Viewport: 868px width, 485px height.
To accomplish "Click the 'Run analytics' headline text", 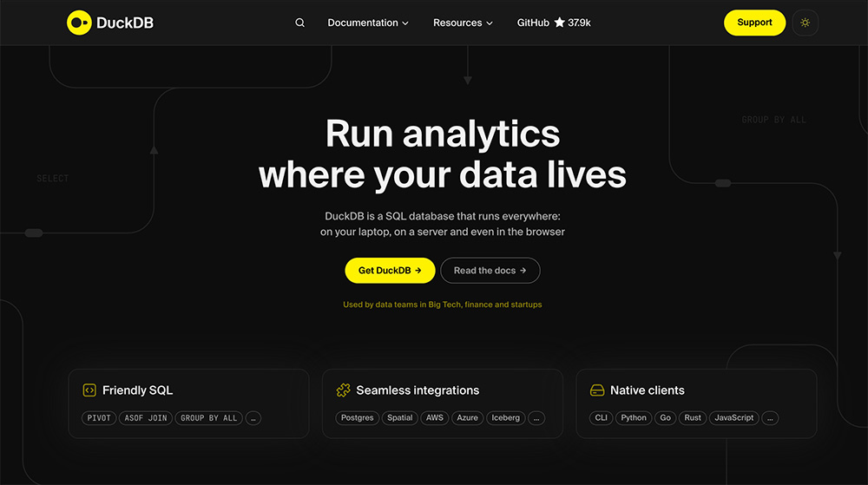I will [x=443, y=134].
